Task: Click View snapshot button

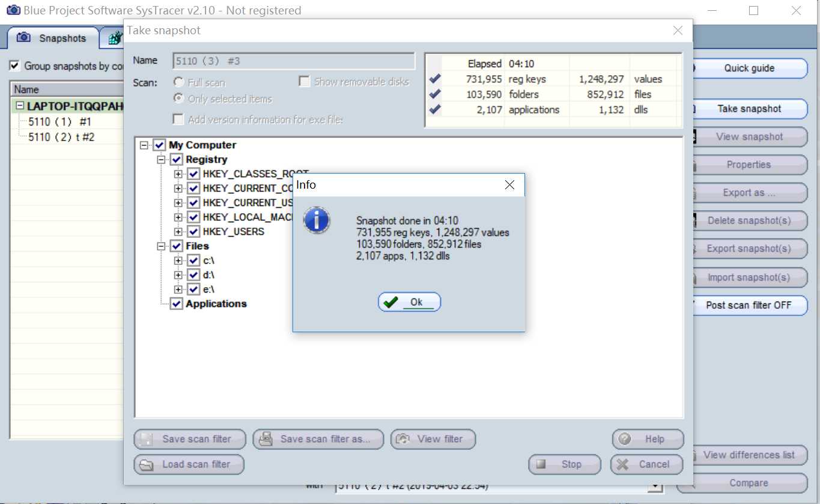Action: point(749,137)
